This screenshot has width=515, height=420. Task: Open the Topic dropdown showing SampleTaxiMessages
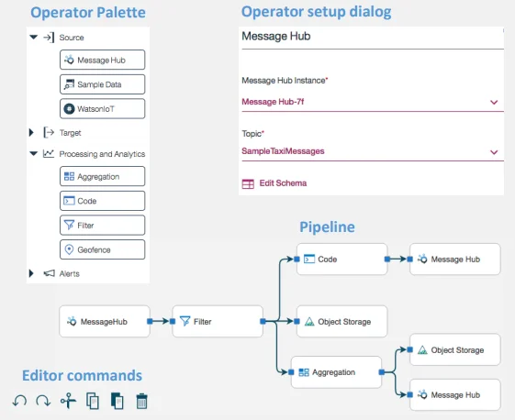(x=373, y=151)
